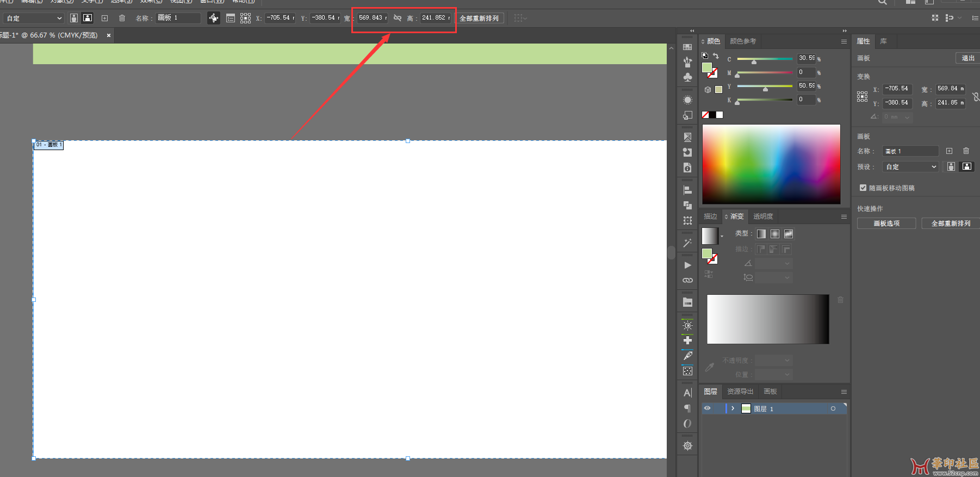Click 画板选项 button under 快速操作
This screenshot has height=477, width=980.
[886, 224]
